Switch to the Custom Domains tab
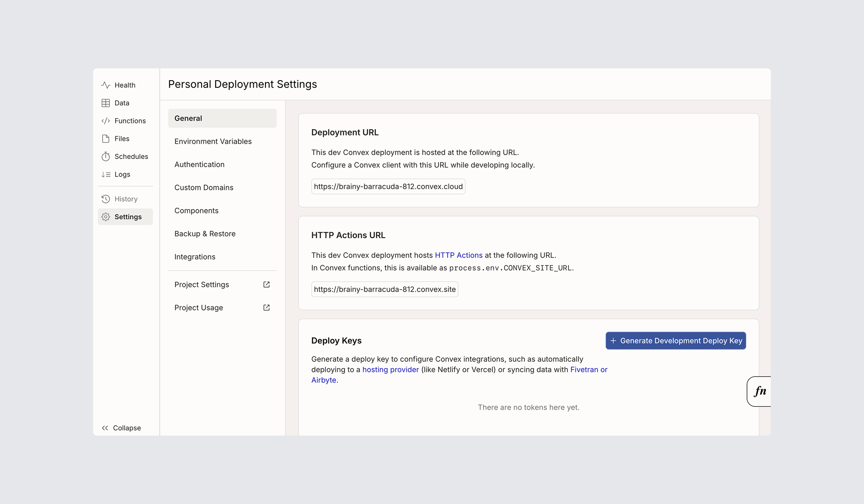The width and height of the screenshot is (864, 504). (203, 187)
